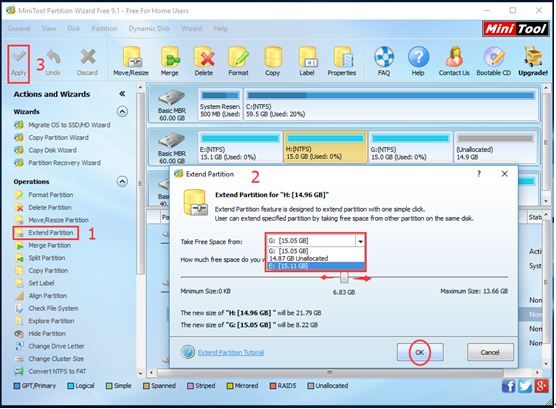Select the Merge partition tool
The height and width of the screenshot is (409, 556).
pos(169,62)
